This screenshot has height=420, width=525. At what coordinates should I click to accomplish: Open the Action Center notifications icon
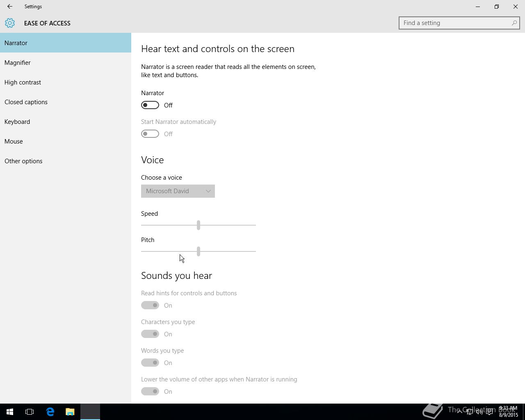click(489, 412)
